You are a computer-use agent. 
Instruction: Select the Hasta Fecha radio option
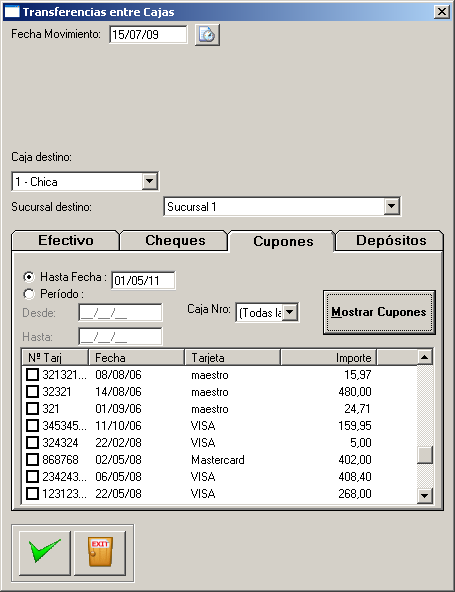[29, 277]
